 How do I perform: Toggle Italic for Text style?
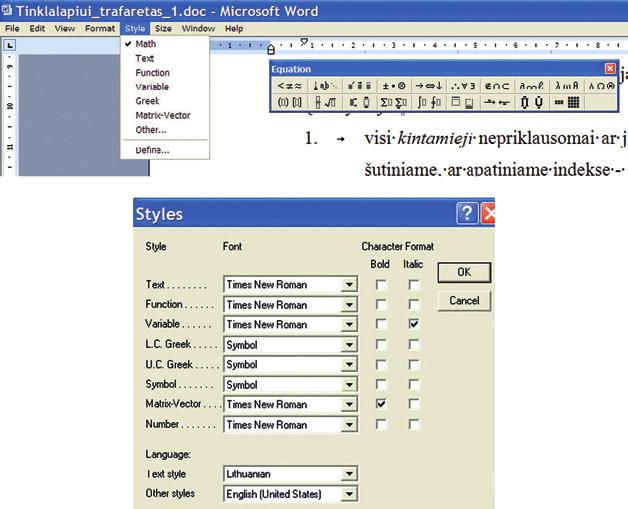414,285
